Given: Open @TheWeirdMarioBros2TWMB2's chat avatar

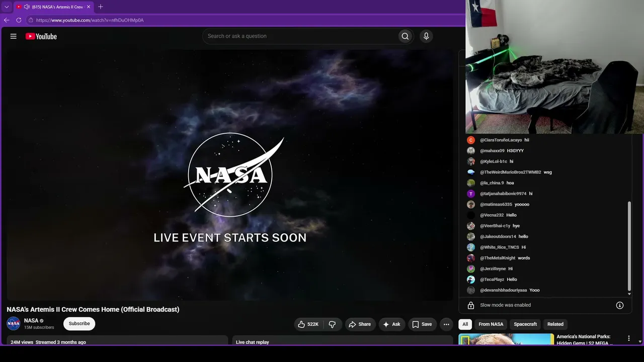Looking at the screenshot, I should 471,172.
